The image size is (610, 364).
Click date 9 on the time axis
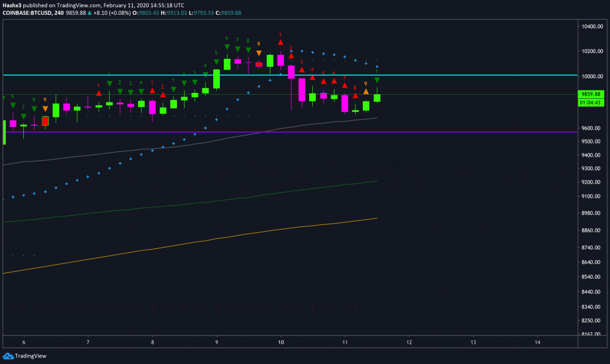[217, 342]
